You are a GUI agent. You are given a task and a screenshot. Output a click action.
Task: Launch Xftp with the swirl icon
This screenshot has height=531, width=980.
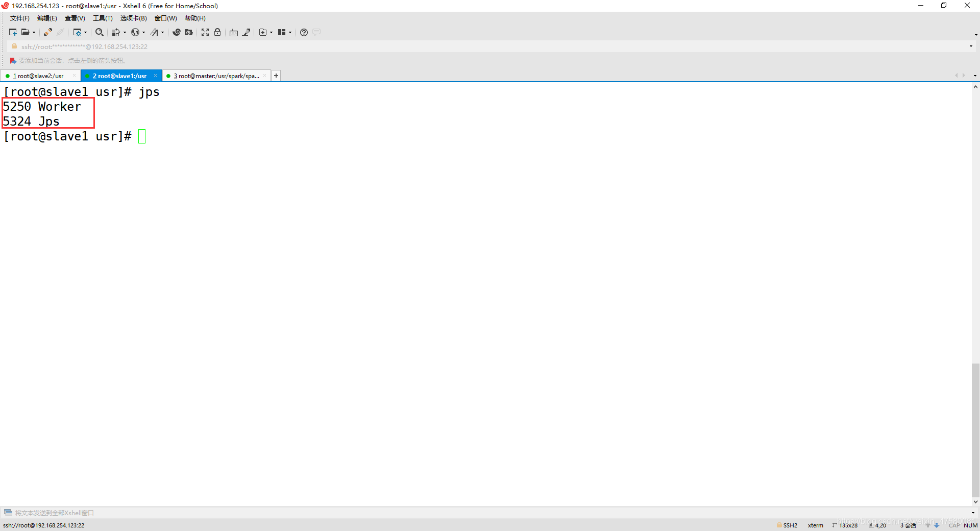(x=177, y=32)
